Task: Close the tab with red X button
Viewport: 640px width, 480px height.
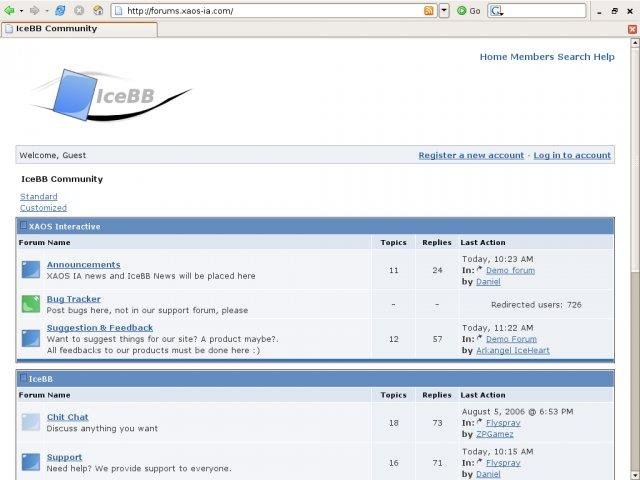Action: pyautogui.click(x=632, y=29)
